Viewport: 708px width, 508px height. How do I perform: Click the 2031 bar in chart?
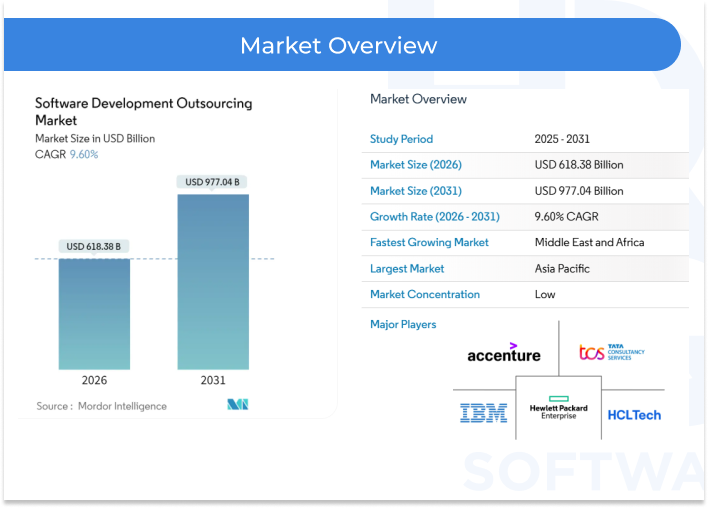pos(213,282)
